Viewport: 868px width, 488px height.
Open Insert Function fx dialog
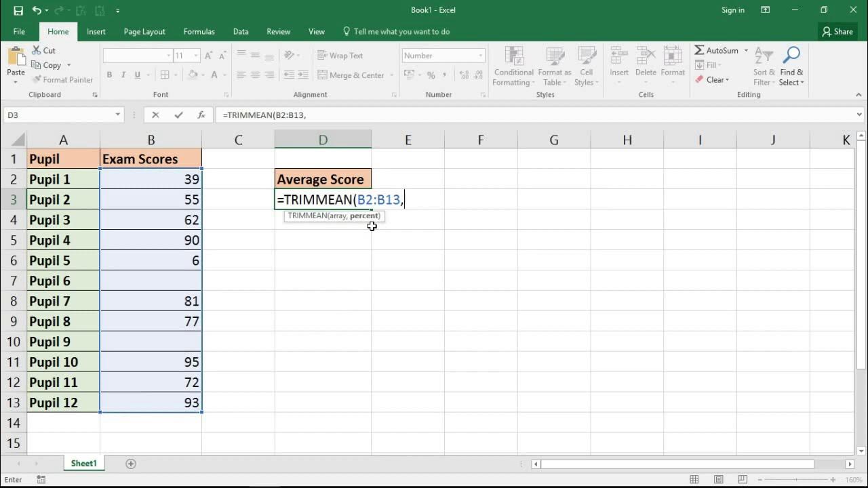[x=201, y=115]
